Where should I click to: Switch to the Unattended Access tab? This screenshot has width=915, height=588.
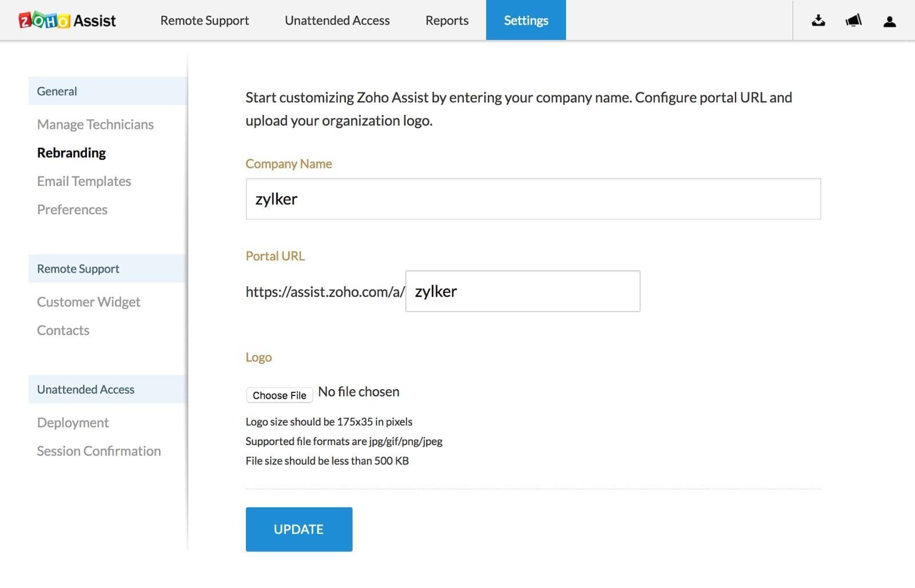click(337, 21)
